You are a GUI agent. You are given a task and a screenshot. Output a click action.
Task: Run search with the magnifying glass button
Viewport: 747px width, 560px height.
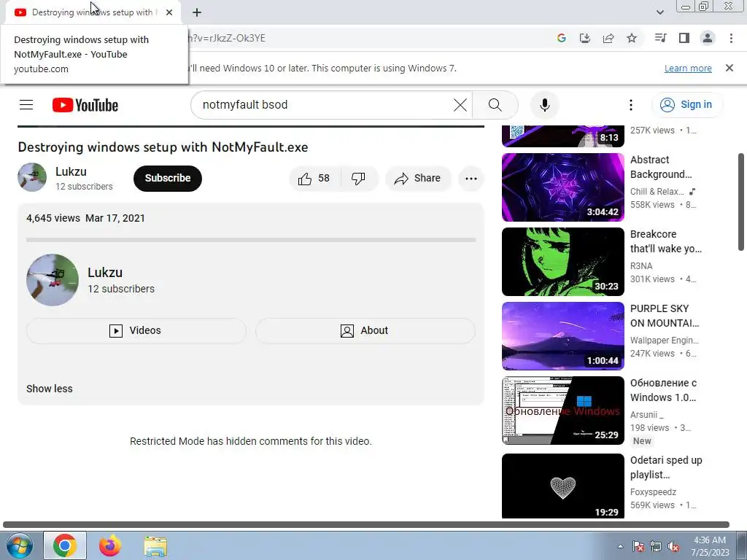pyautogui.click(x=495, y=105)
